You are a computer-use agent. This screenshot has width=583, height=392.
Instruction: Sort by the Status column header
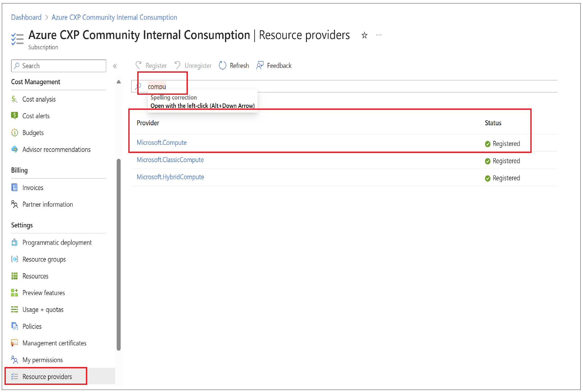493,123
